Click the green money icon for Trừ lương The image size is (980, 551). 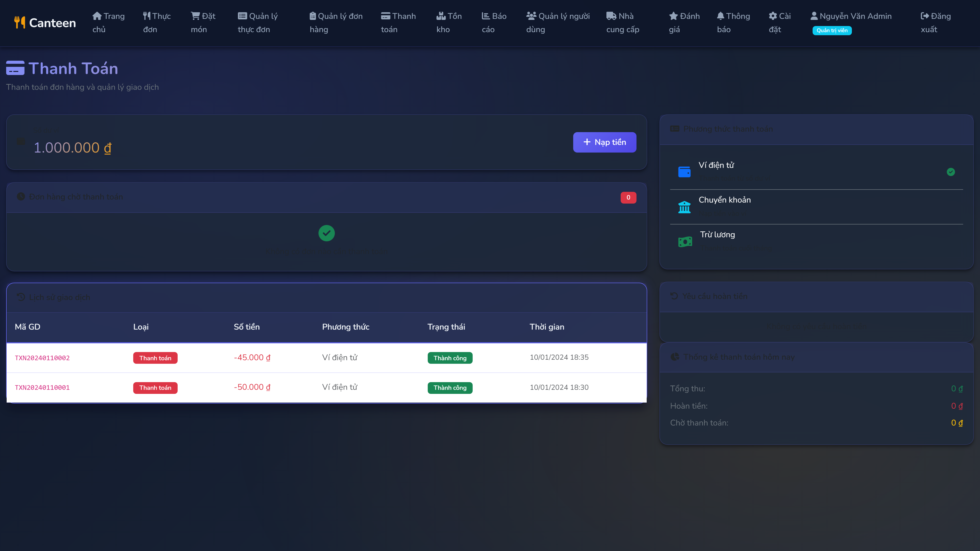click(685, 242)
